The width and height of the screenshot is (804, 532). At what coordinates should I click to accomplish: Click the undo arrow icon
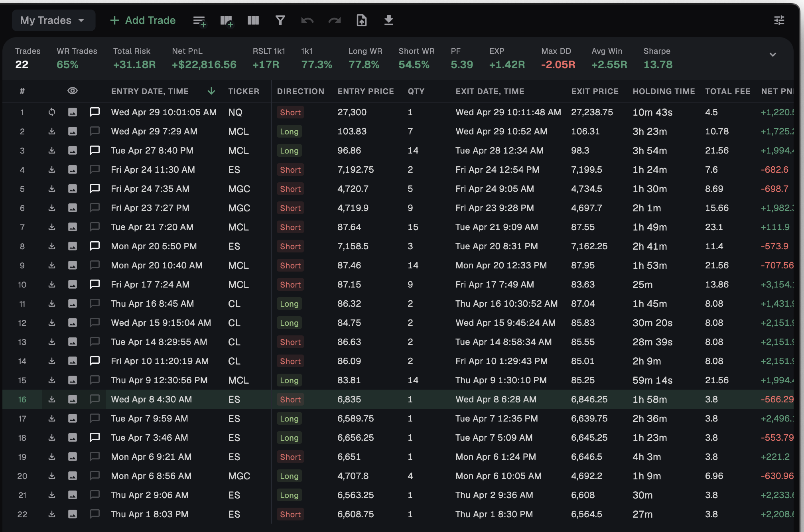(307, 20)
